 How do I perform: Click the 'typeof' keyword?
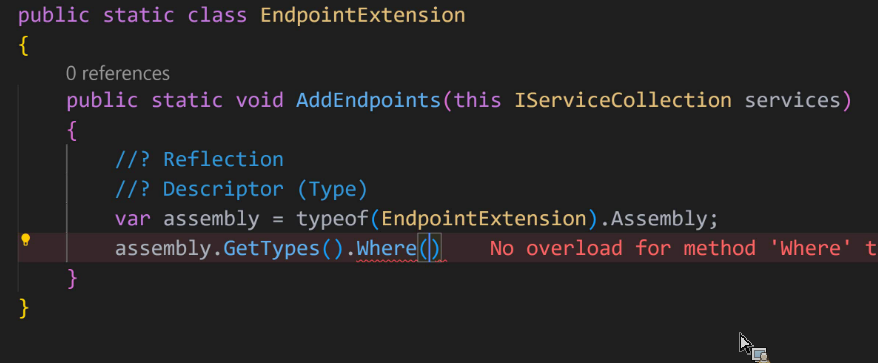333,219
